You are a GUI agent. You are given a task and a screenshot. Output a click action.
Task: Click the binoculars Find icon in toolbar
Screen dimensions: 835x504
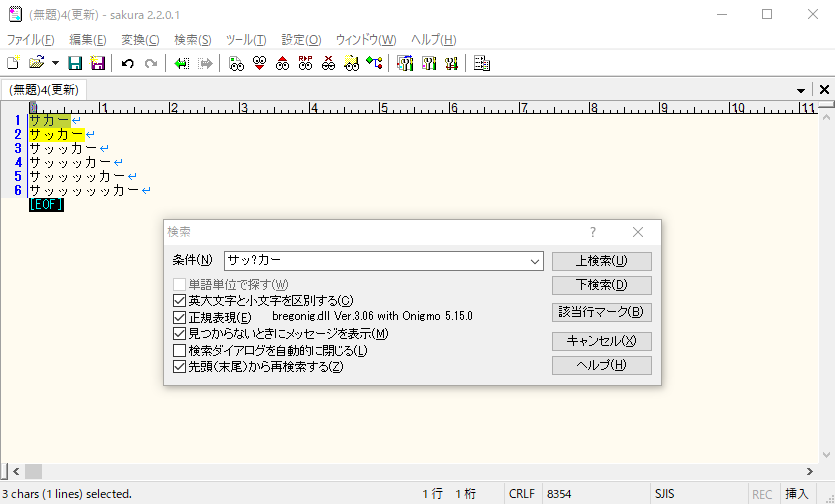236,63
